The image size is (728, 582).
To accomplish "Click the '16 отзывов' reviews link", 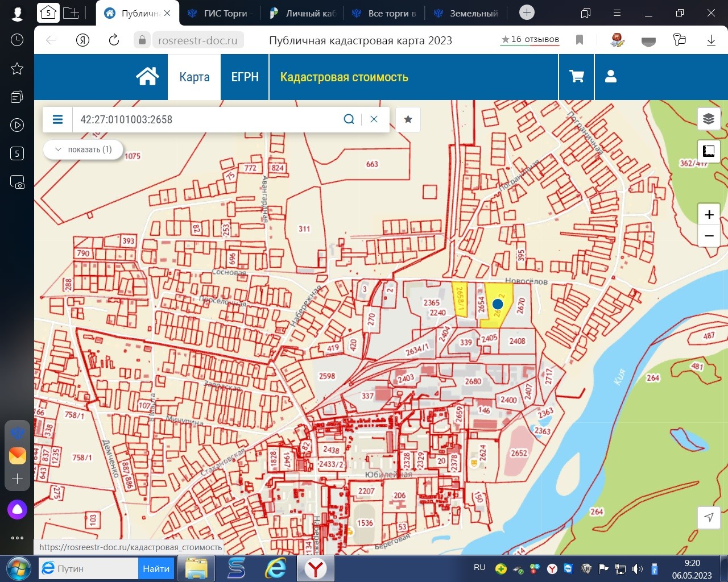I will pos(530,39).
